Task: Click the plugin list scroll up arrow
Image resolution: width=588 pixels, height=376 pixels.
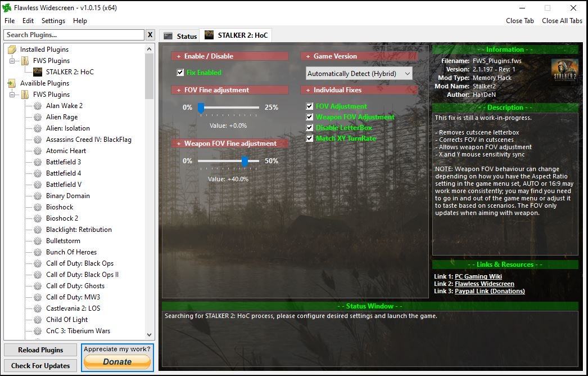Action: [150, 49]
